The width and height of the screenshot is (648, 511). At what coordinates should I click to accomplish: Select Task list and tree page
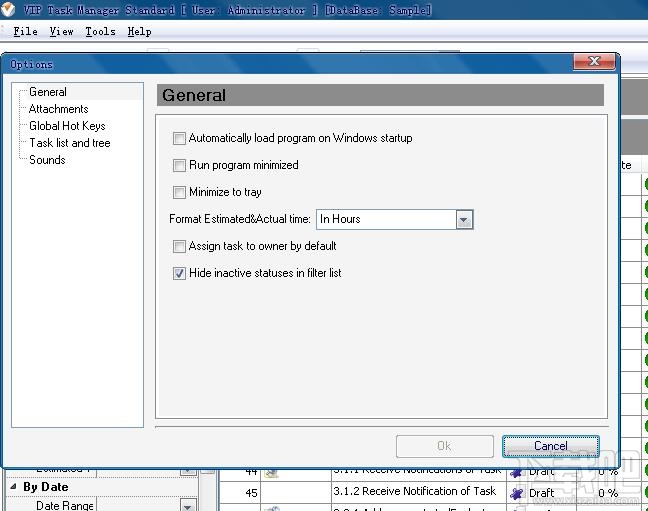69,143
